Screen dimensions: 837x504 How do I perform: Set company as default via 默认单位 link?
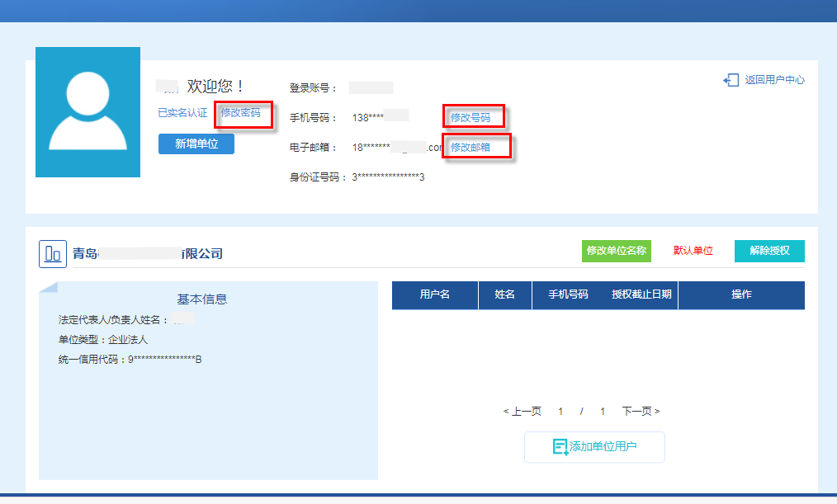pyautogui.click(x=693, y=251)
